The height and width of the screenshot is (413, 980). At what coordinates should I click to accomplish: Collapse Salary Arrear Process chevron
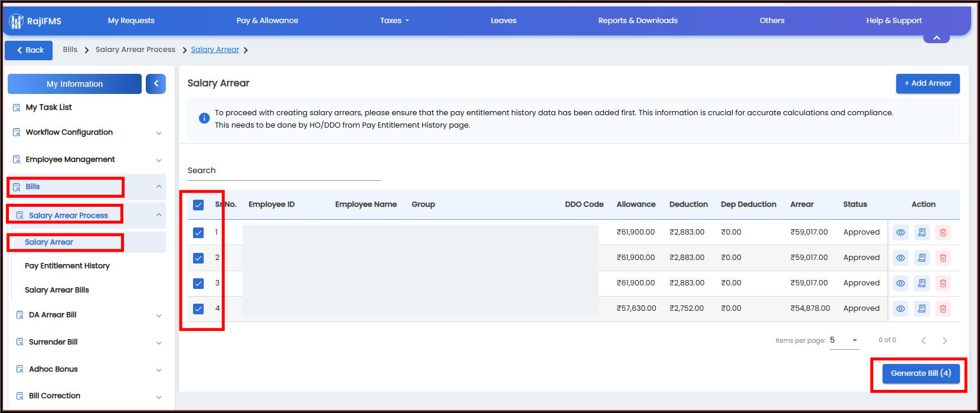(159, 215)
